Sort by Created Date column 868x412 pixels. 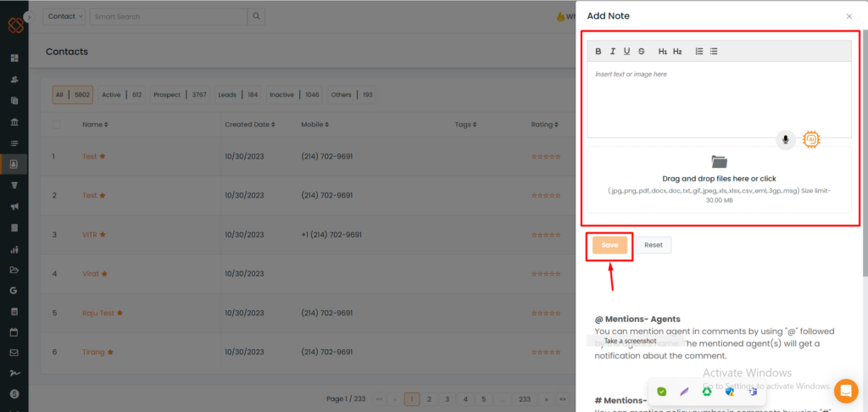click(250, 125)
